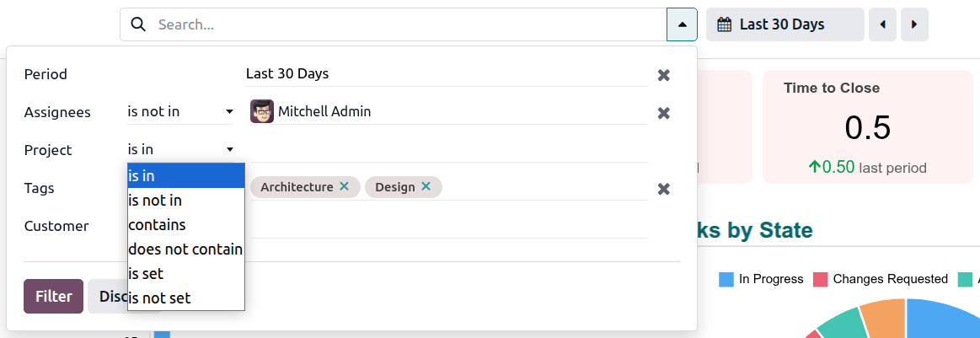
Task: Apply with the Filter button
Action: (x=53, y=296)
